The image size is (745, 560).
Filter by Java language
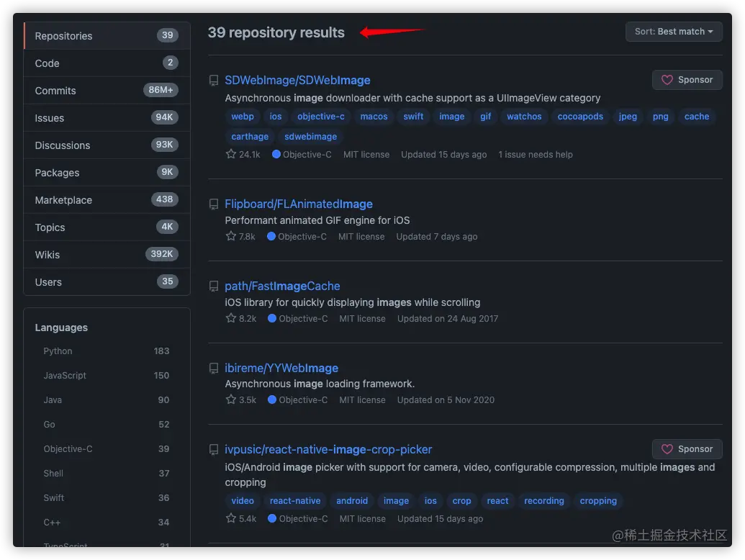pos(107,400)
